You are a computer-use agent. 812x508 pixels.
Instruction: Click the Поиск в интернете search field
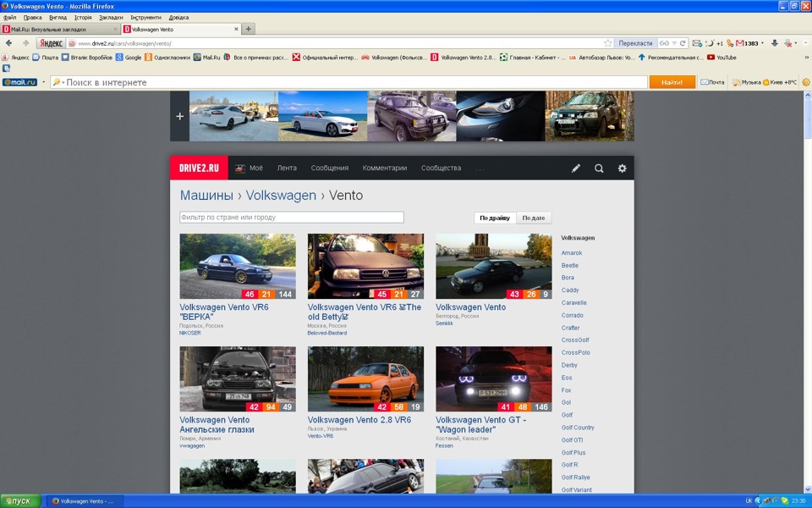pos(348,82)
